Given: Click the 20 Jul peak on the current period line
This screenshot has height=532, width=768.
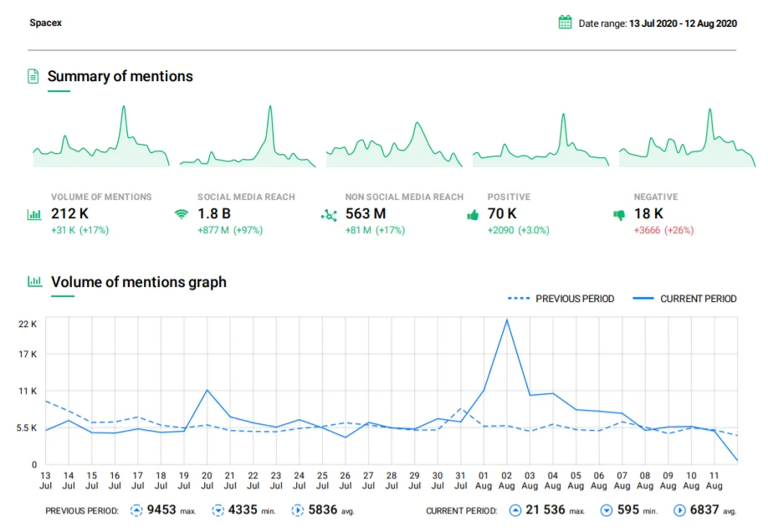Looking at the screenshot, I should [x=207, y=390].
